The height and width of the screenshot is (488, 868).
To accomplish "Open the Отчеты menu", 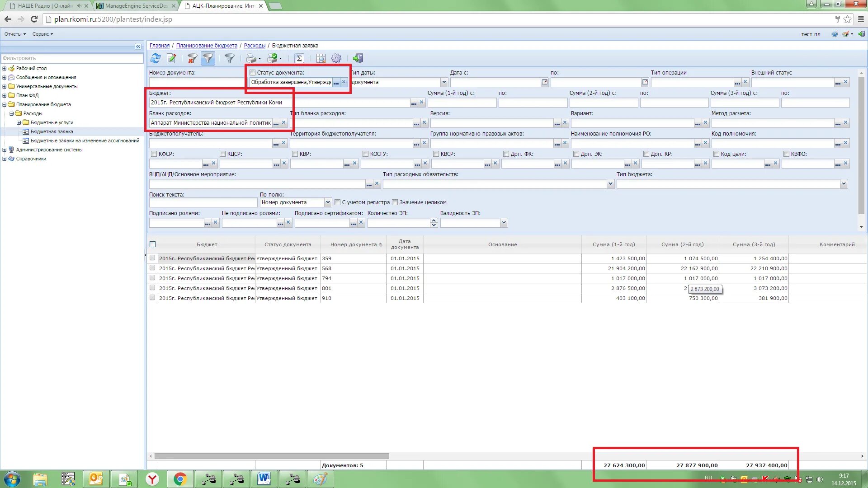I will point(15,34).
